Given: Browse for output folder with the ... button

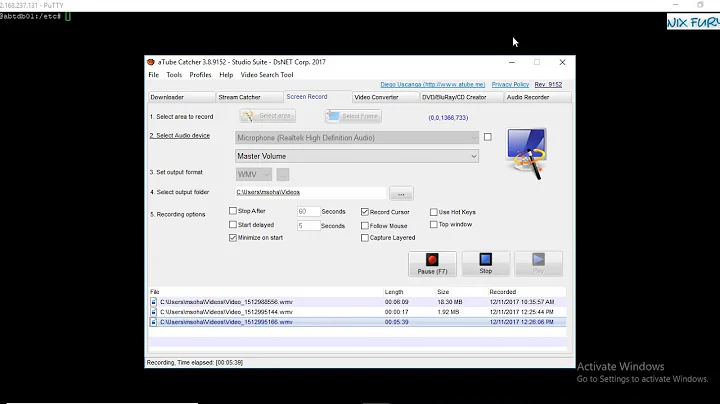Looking at the screenshot, I should (x=401, y=193).
